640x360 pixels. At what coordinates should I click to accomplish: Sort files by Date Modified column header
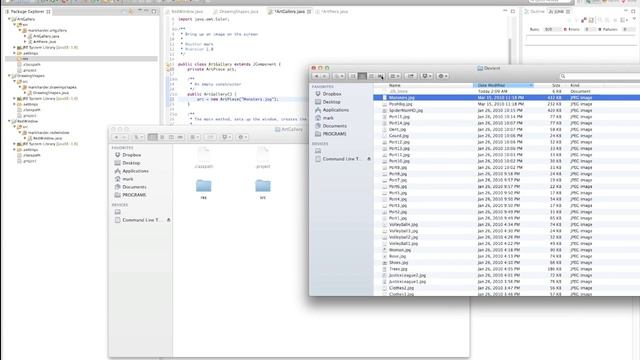point(503,86)
